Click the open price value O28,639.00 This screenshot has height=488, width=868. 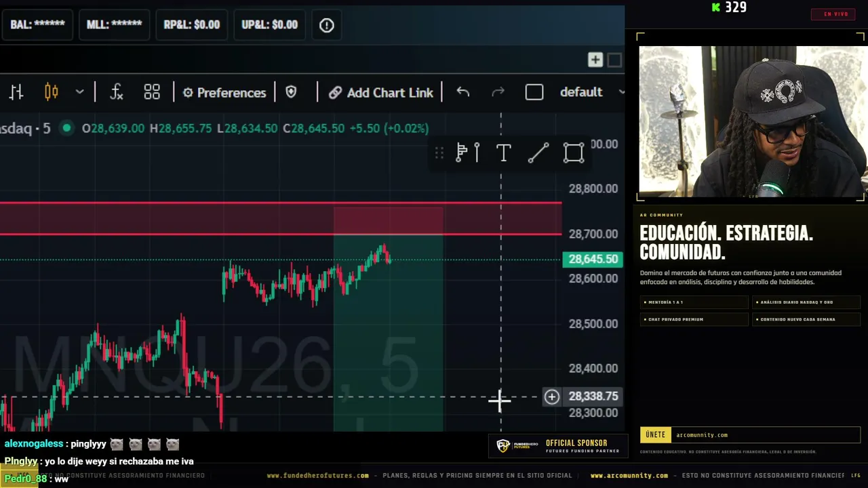click(x=113, y=129)
